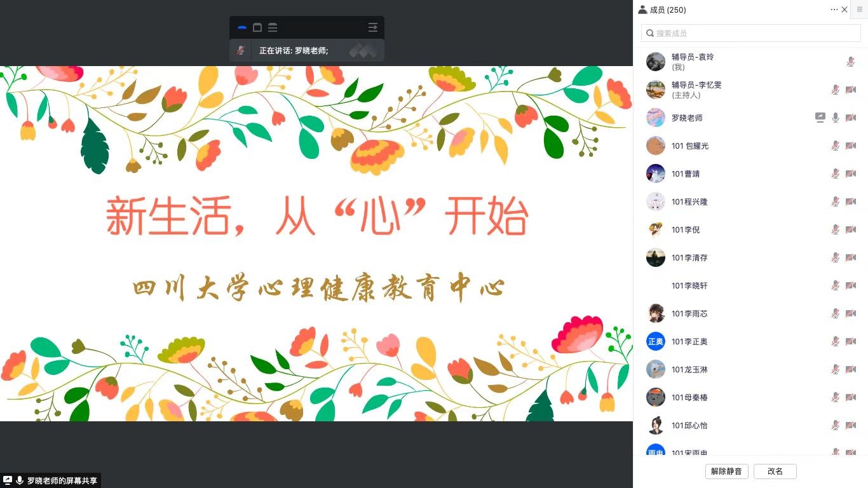This screenshot has height=488, width=868.
Task: Click the screen share icon next to 罗晓老师
Action: [x=820, y=118]
